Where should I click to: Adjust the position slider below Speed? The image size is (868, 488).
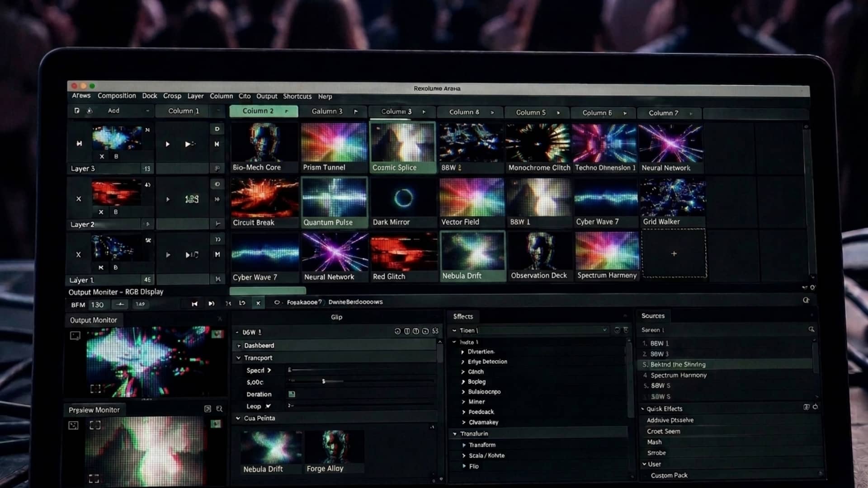click(361, 382)
